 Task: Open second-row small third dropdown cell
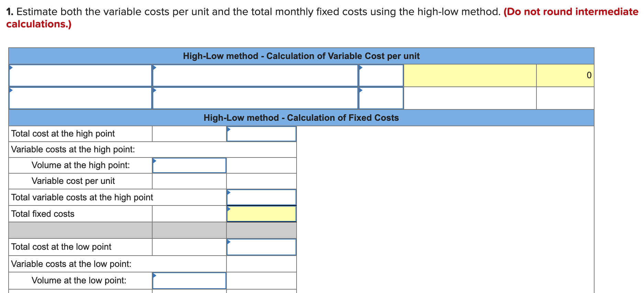point(381,98)
